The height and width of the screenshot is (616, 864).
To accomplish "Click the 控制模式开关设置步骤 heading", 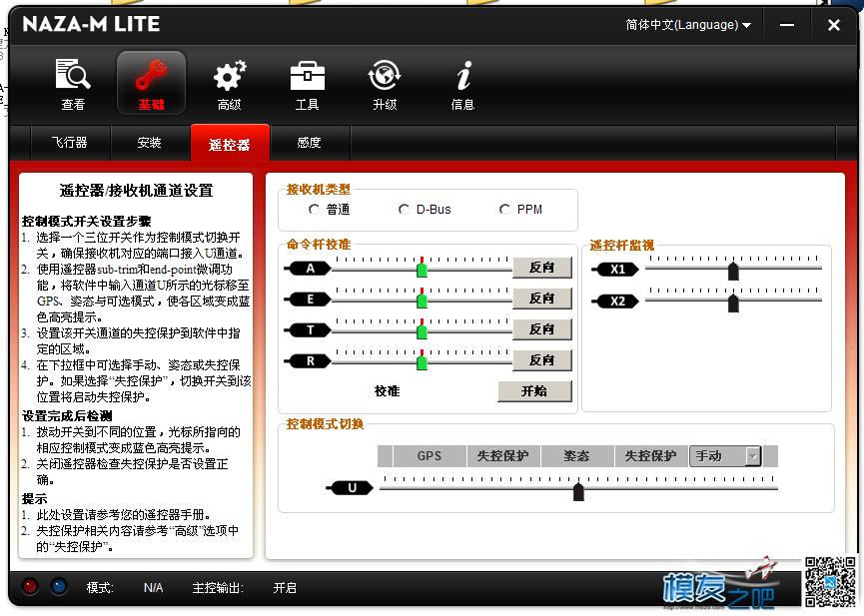I will tap(87, 222).
